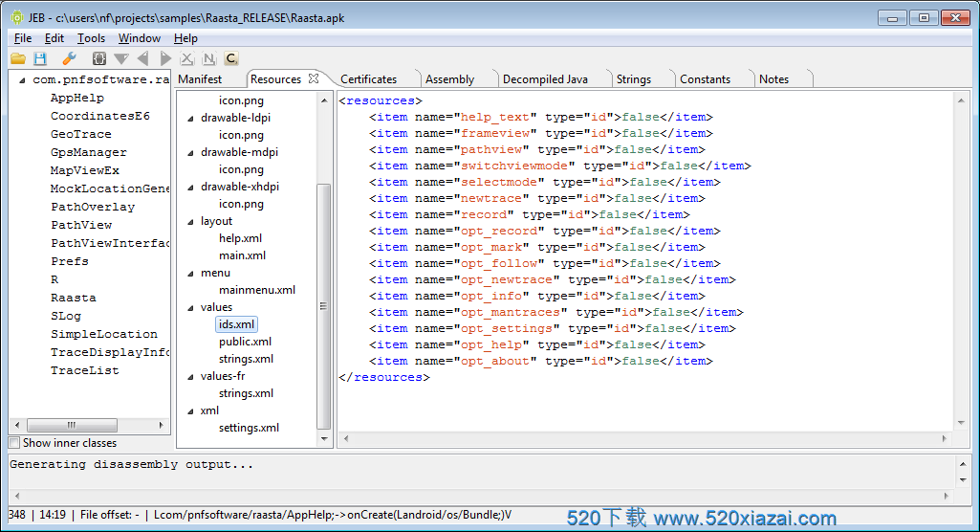Collapse the values folder
This screenshot has width=980, height=532.
click(190, 307)
